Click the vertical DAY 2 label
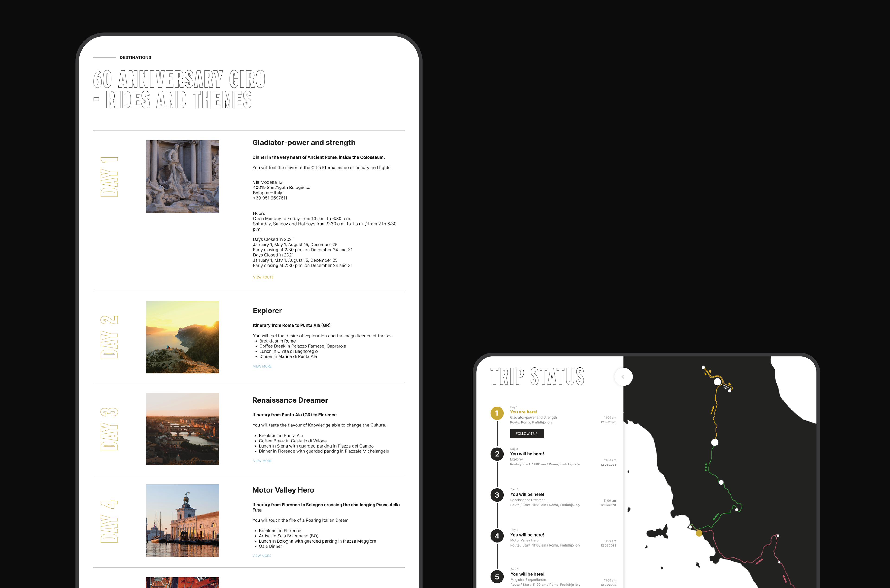The image size is (890, 588). coord(109,337)
